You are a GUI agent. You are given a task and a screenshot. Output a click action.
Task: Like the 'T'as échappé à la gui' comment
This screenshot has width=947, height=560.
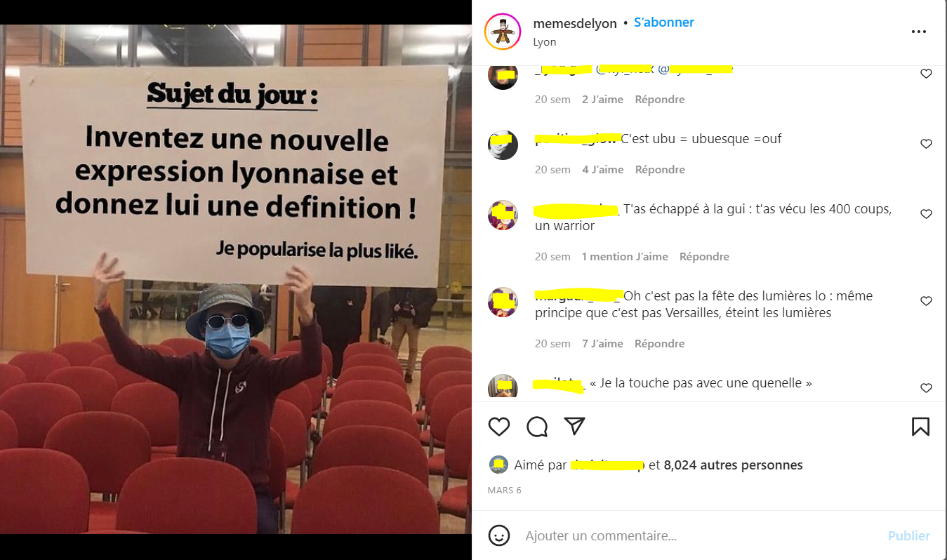926,214
